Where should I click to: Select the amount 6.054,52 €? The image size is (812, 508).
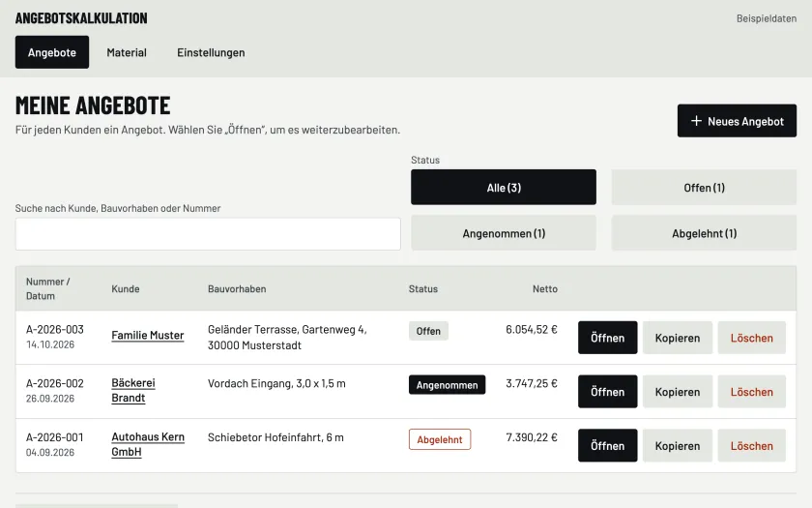[532, 329]
